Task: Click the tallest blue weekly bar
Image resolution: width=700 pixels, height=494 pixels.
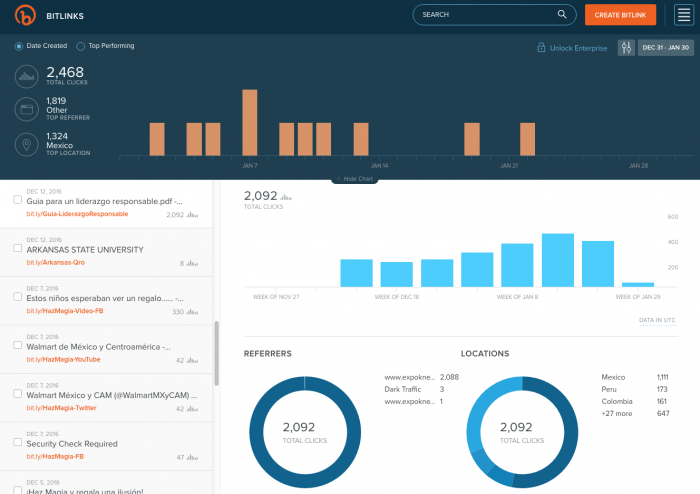Action: click(558, 260)
